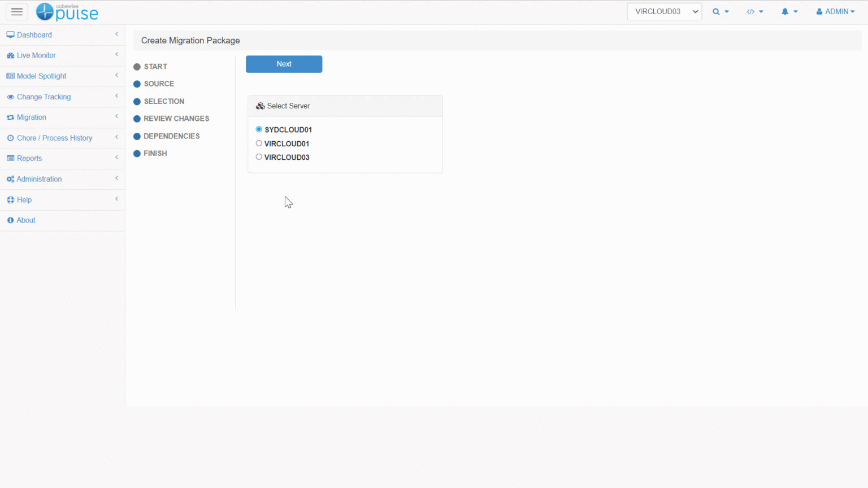The width and height of the screenshot is (868, 488).
Task: Expand the Migration sidebar chevron
Action: (116, 117)
